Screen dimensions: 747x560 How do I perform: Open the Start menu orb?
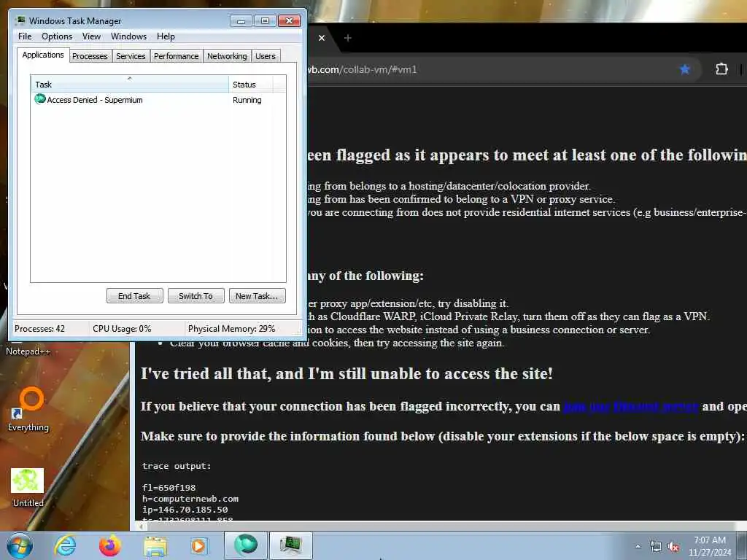[x=20, y=545]
